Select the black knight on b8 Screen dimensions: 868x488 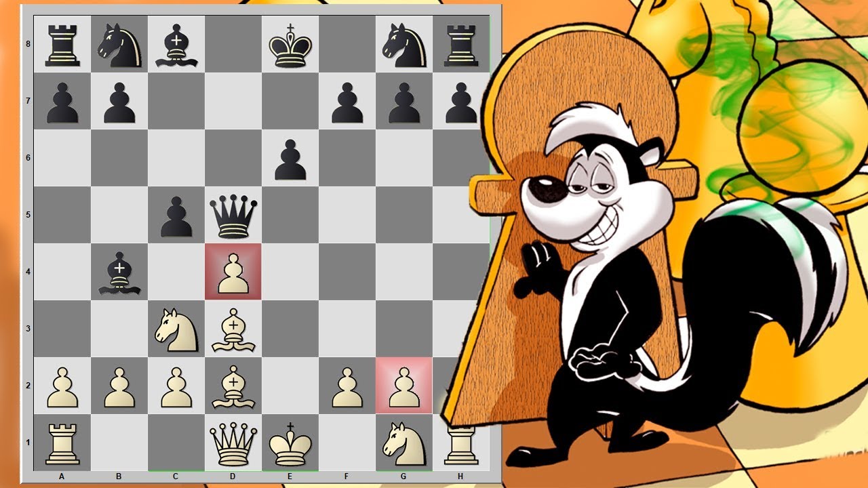pos(119,45)
